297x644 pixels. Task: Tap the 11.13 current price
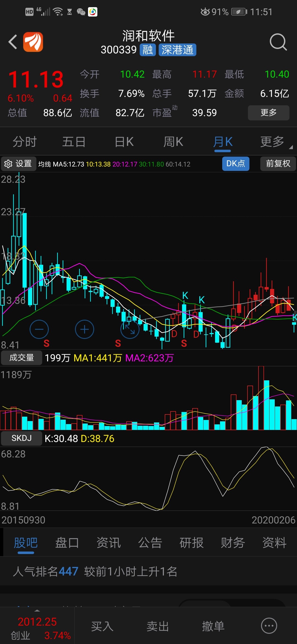[36, 80]
